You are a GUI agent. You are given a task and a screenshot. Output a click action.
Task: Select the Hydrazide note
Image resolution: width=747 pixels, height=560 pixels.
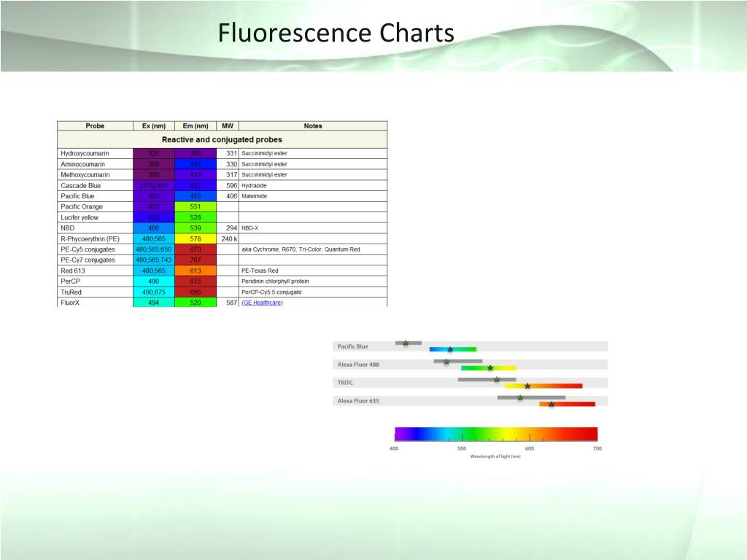(x=254, y=186)
